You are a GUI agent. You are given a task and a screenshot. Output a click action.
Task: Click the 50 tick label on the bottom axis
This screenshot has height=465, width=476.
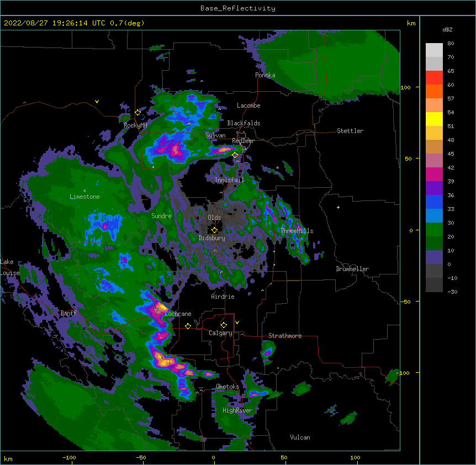(x=284, y=457)
